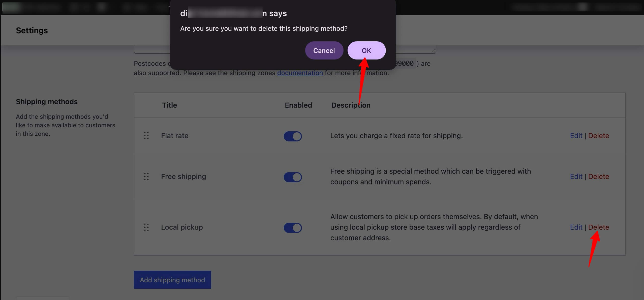644x300 pixels.
Task: Delete the Free shipping method
Action: point(599,177)
